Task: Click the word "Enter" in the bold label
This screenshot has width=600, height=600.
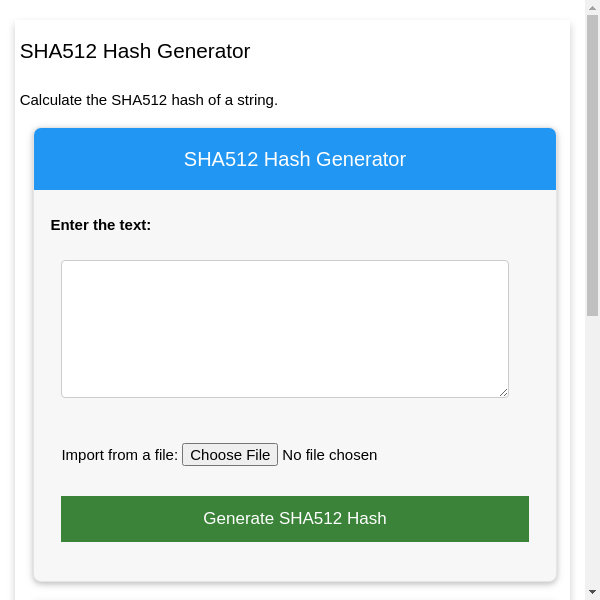Action: [x=71, y=225]
